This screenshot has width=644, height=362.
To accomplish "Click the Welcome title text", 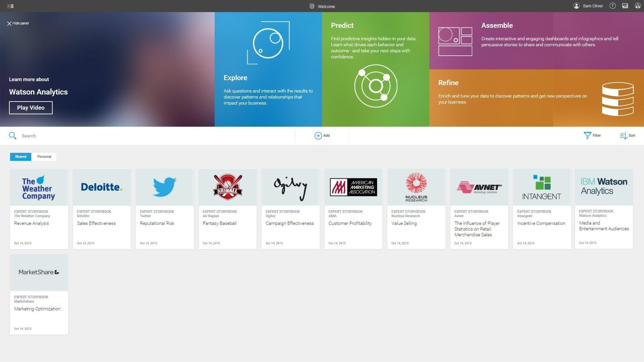I will tap(326, 6).
